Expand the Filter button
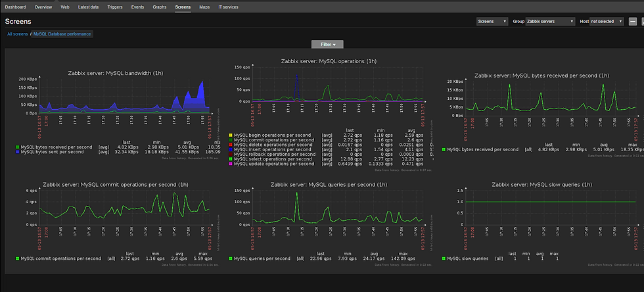This screenshot has width=644, height=292. pos(327,45)
